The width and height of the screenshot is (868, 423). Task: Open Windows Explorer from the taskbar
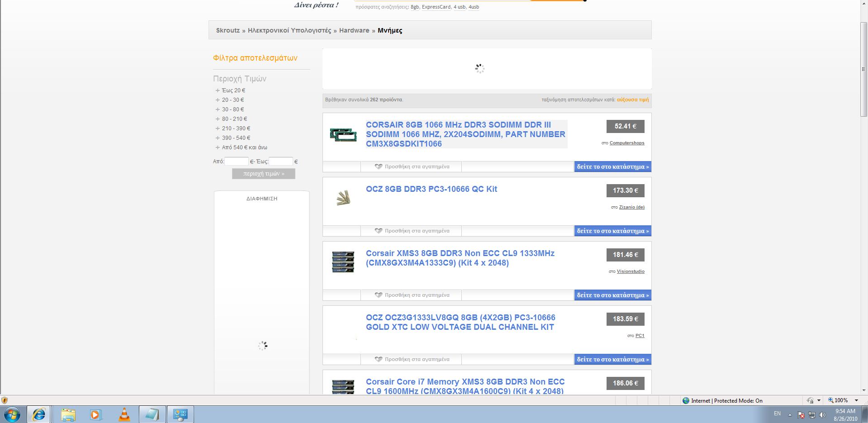pyautogui.click(x=68, y=414)
